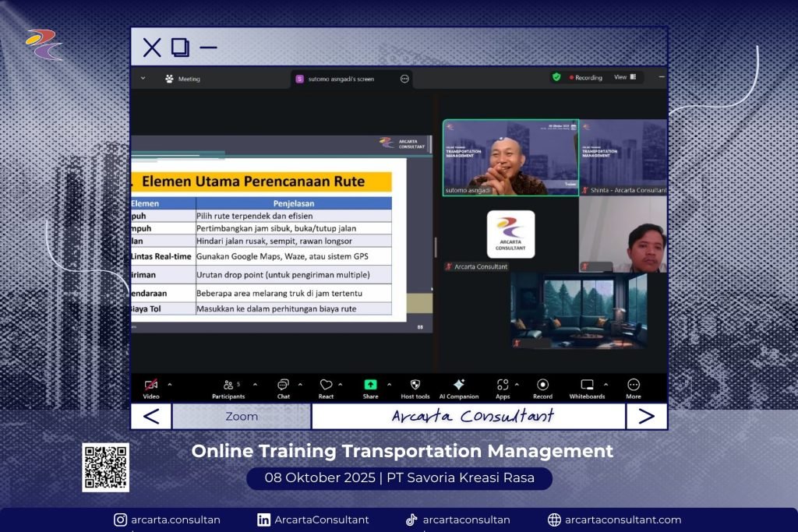The width and height of the screenshot is (798, 532).
Task: Launch the AI Companion
Action: 458,385
